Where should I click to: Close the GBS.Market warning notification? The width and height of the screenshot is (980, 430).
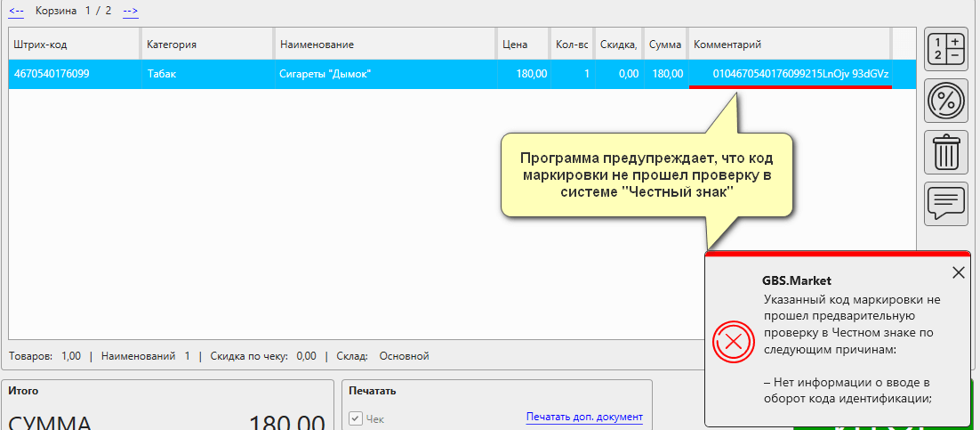[958, 273]
